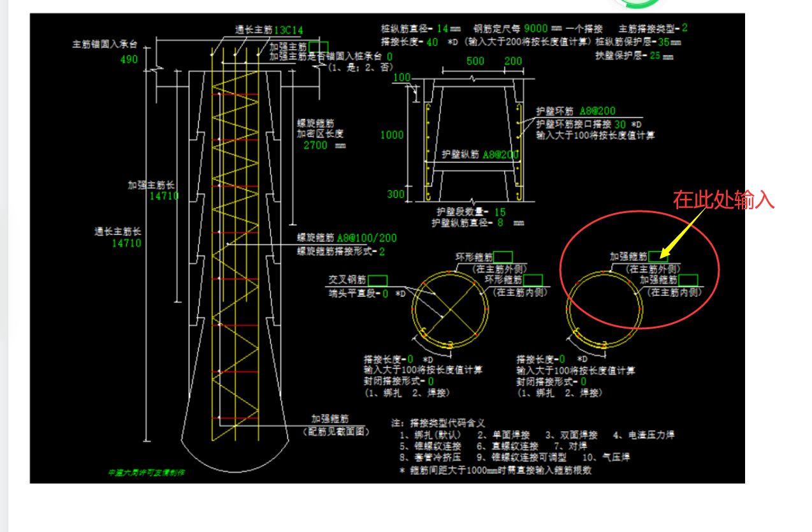Select 封闭搭接形式 value under 交叉钢筋 circle

click(x=431, y=382)
